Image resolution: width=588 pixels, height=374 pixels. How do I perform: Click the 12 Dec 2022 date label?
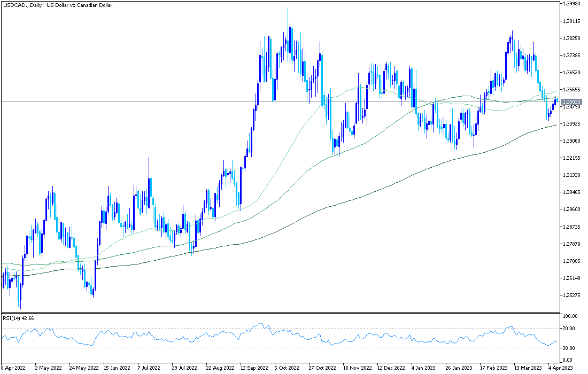[391, 368]
